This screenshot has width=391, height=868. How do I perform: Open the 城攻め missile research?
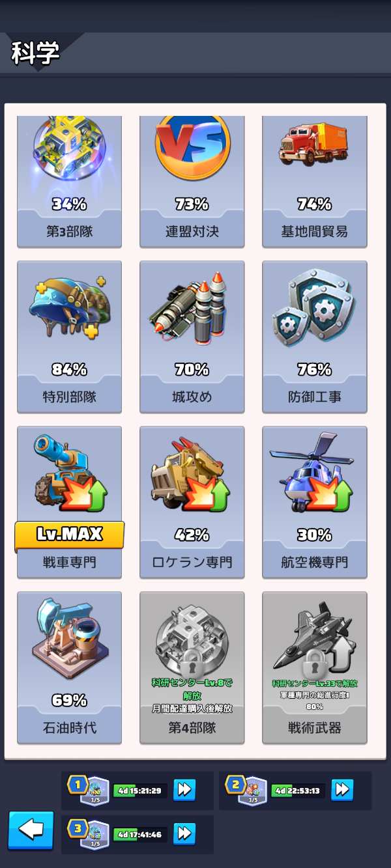(x=192, y=337)
